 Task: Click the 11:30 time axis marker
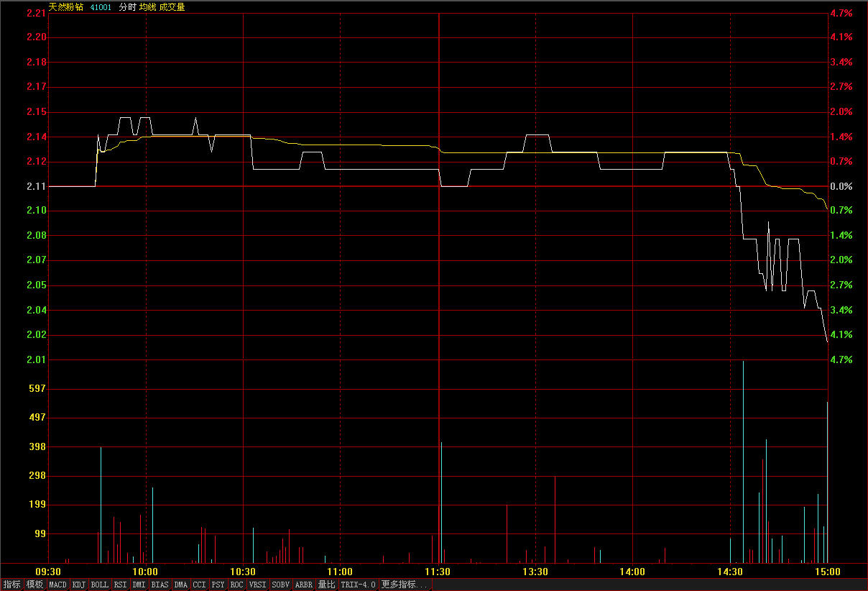click(x=438, y=572)
